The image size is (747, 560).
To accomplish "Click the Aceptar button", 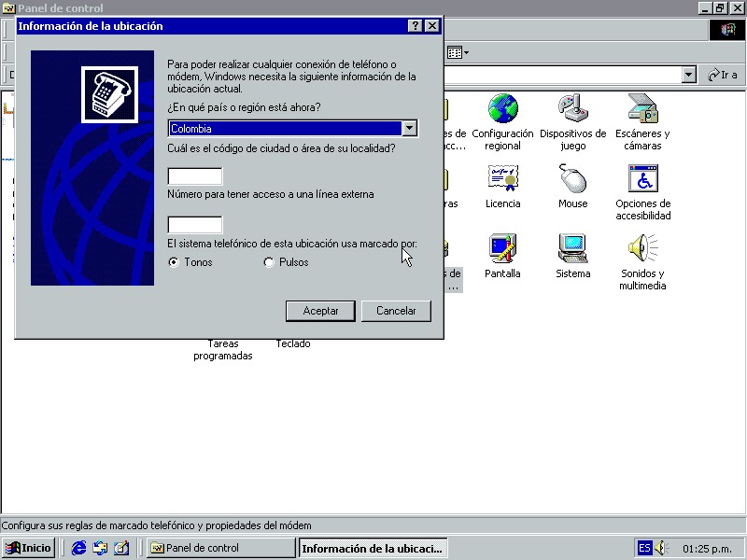I will point(320,311).
